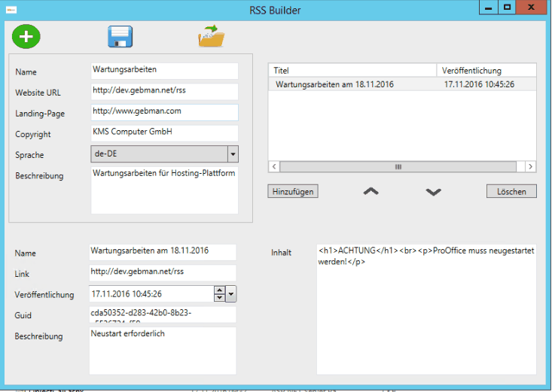Sort list by Veröffentlichung column header
Screen dimensions: 552x392
pos(486,70)
